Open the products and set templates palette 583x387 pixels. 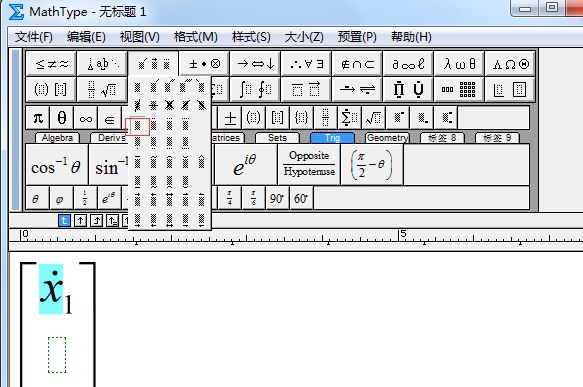click(x=408, y=90)
